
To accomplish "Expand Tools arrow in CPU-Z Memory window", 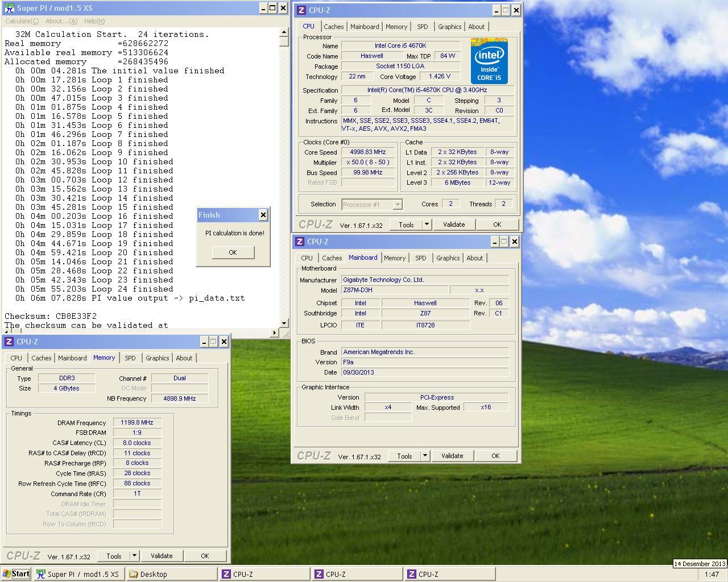I will point(134,556).
